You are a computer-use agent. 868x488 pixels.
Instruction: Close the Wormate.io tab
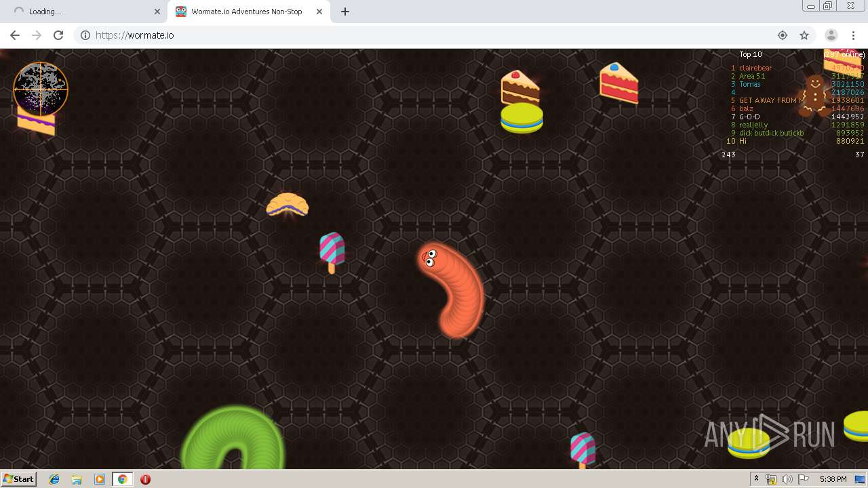tap(319, 12)
